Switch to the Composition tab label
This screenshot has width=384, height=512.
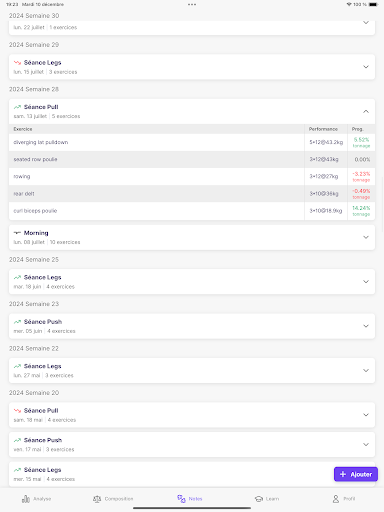[119, 499]
